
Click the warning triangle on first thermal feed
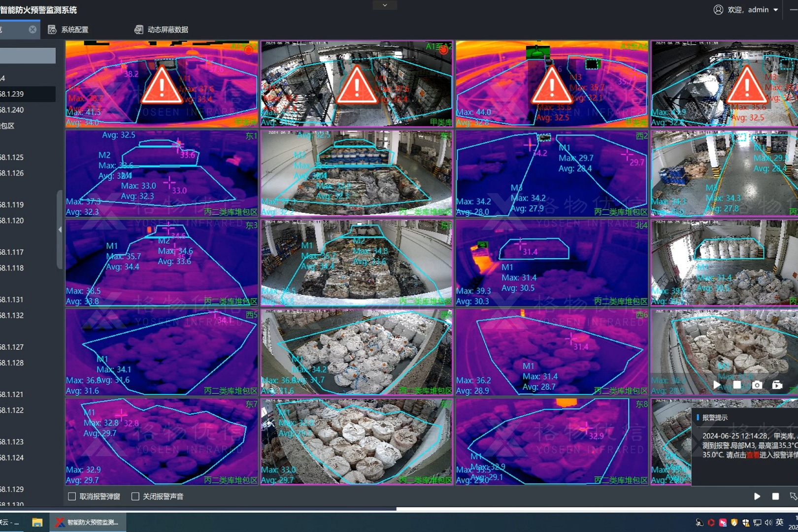coord(162,86)
